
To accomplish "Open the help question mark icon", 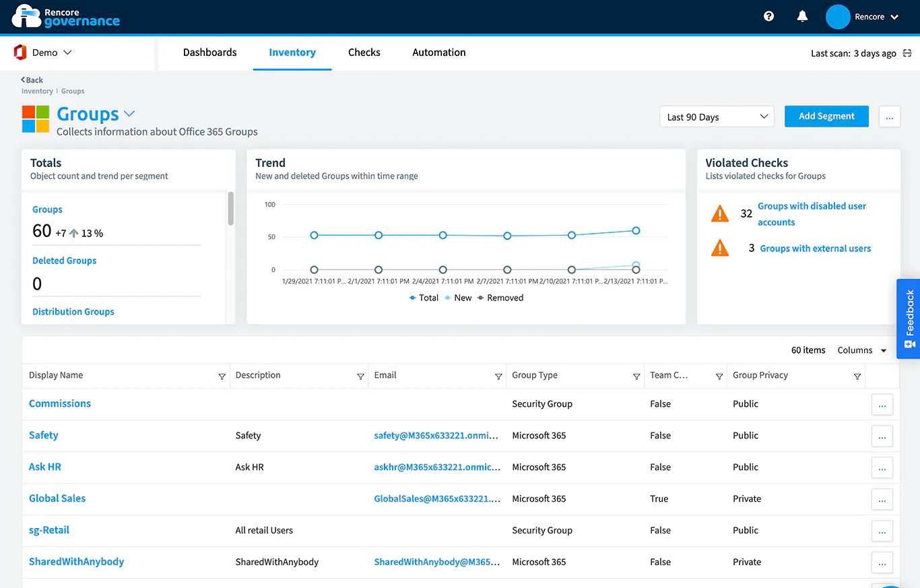I will tap(769, 16).
